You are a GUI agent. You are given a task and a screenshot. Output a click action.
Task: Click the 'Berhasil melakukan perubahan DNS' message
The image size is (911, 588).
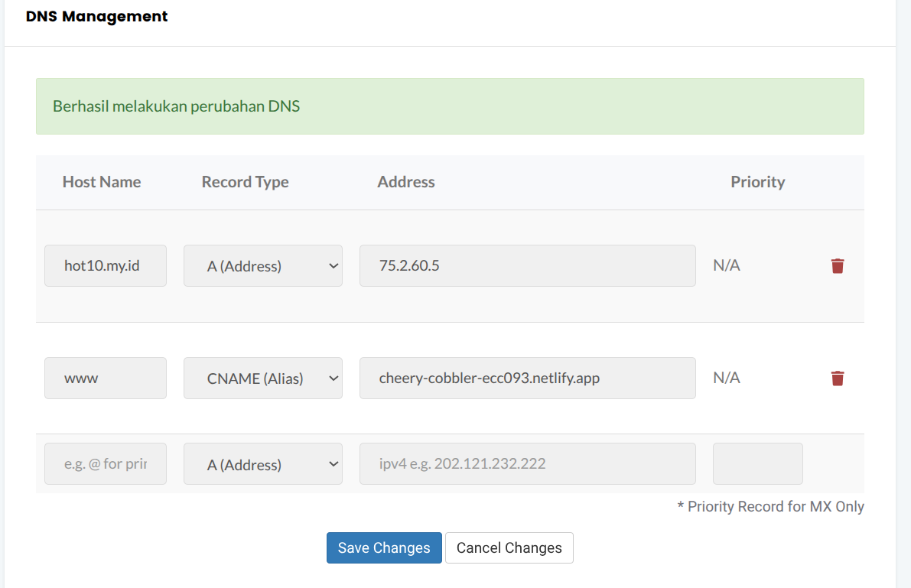coord(176,106)
